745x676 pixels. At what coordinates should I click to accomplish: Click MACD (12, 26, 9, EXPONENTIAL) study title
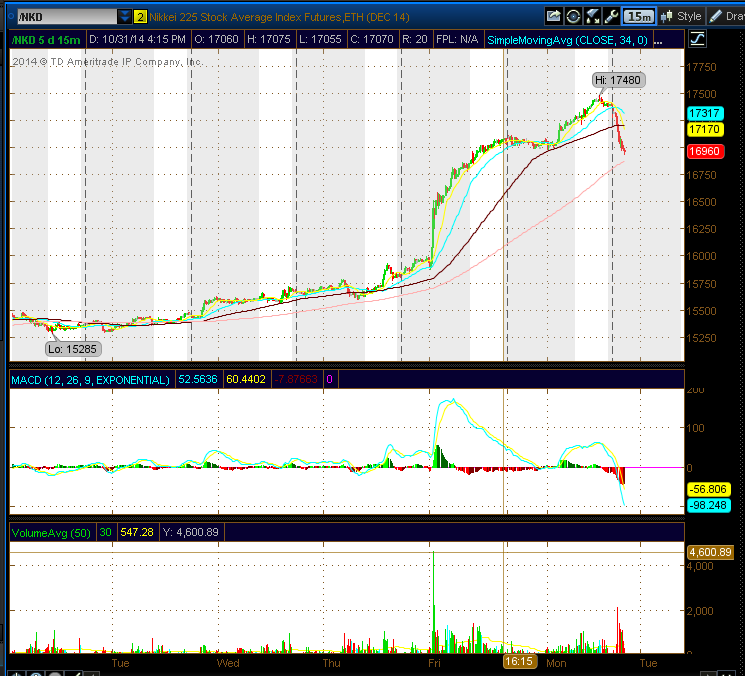(x=90, y=380)
